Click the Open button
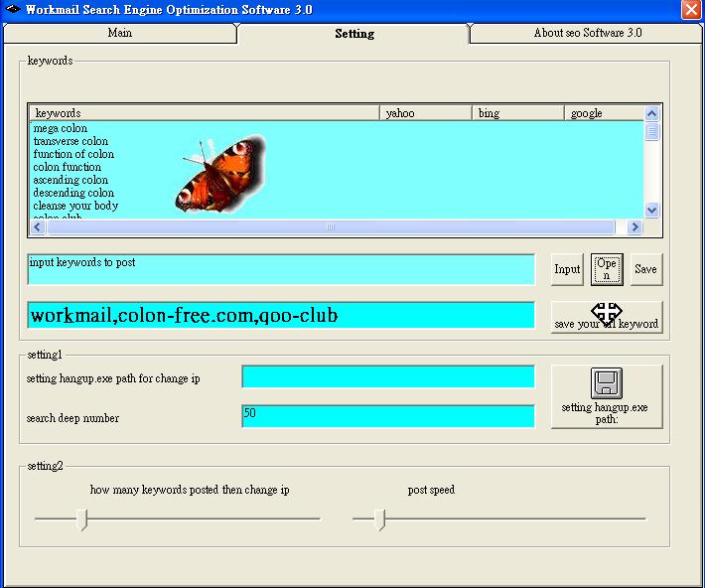This screenshot has height=588, width=705. [607, 269]
